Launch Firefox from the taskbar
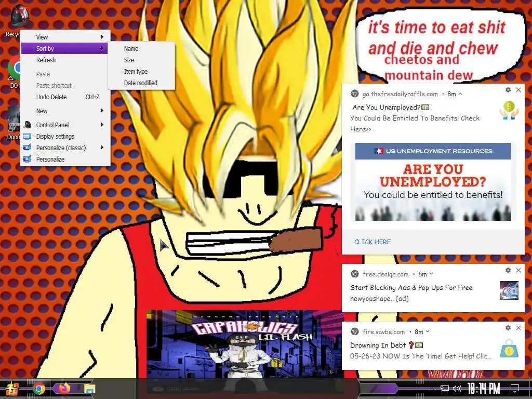The image size is (532, 399). pyautogui.click(x=64, y=388)
